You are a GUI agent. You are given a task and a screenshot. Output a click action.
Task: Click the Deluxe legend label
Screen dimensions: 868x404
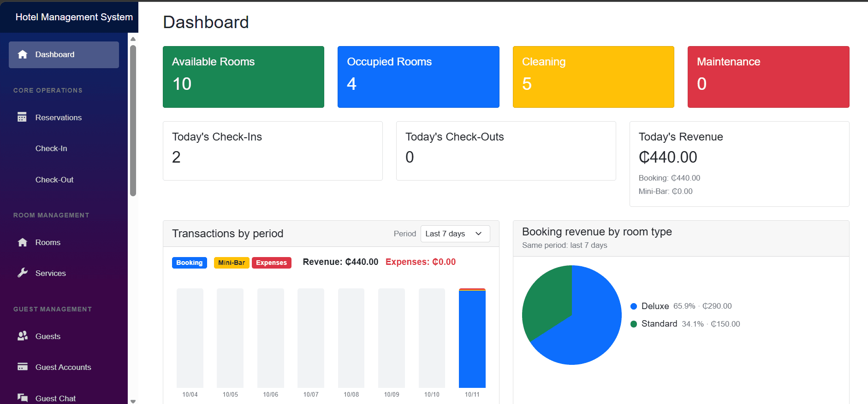[x=655, y=306]
